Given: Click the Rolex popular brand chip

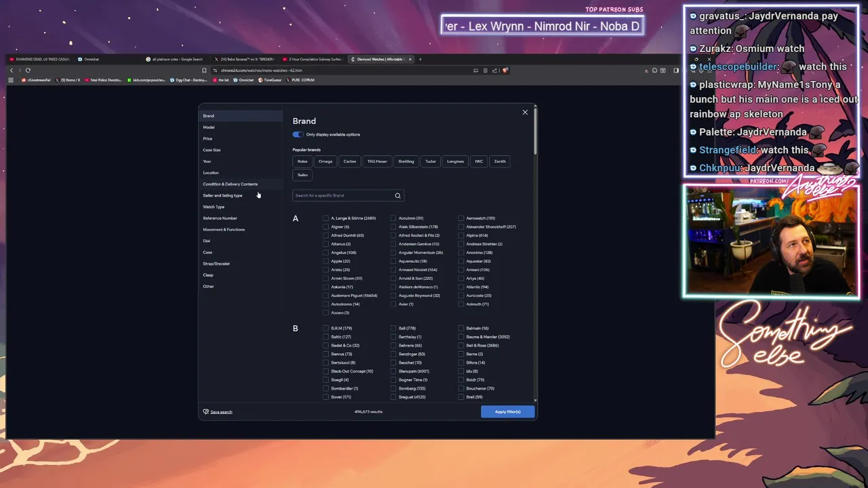Looking at the screenshot, I should pos(302,161).
